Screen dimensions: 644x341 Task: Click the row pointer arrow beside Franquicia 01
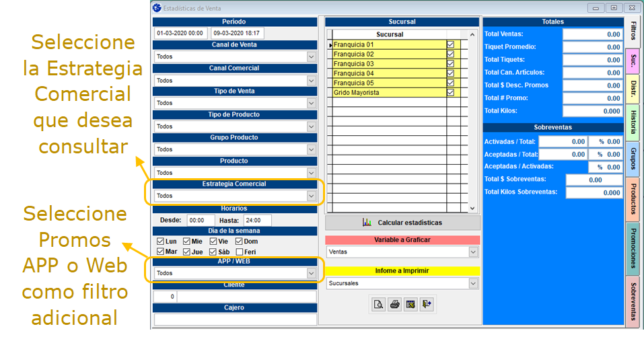[x=330, y=45]
